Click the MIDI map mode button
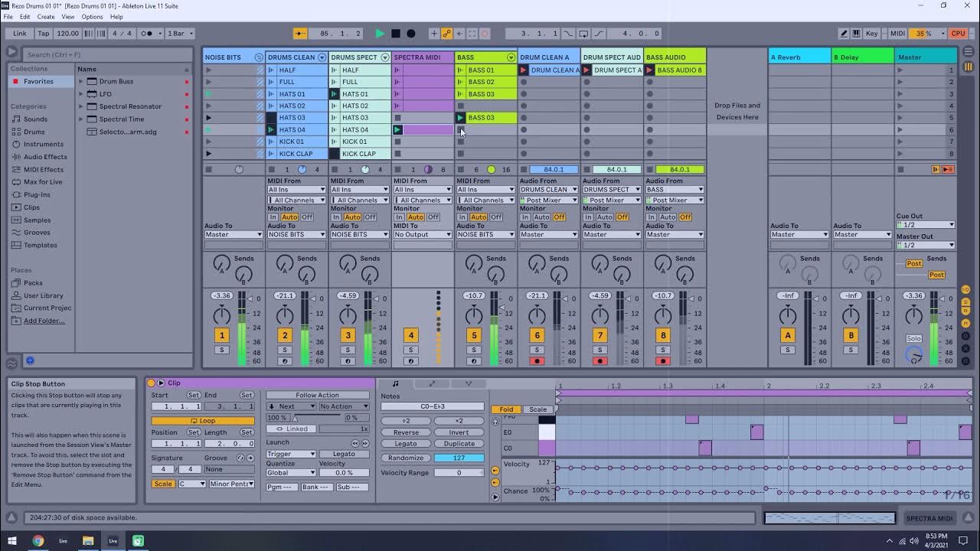 tap(898, 34)
